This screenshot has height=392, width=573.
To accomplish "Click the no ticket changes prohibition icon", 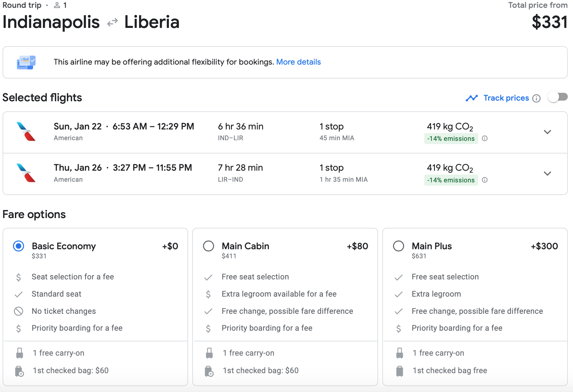I will (x=19, y=311).
